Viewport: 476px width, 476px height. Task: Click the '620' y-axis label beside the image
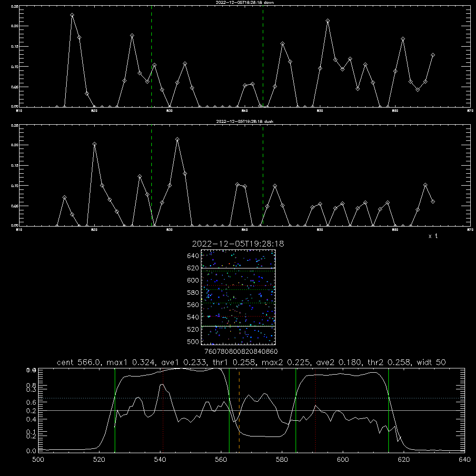coord(193,268)
